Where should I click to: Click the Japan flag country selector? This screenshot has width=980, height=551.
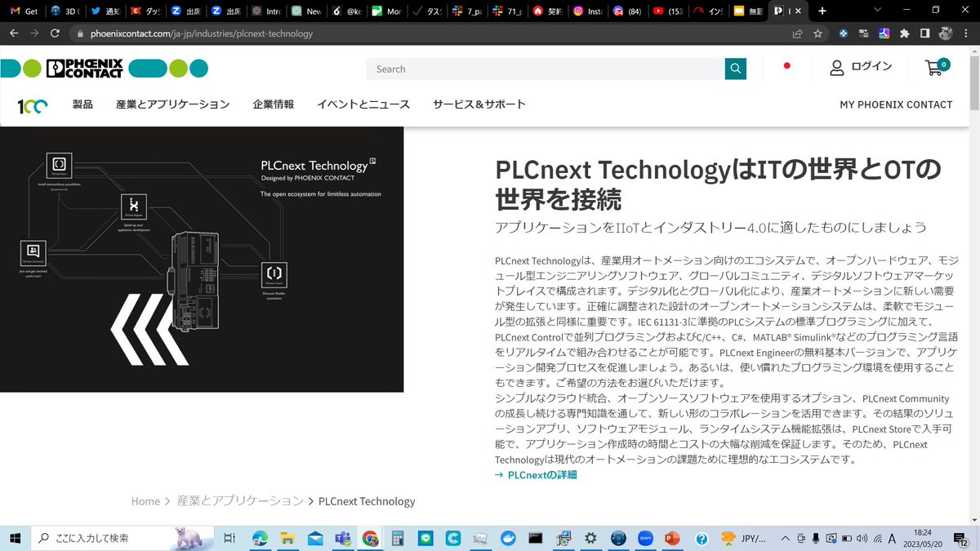pos(787,66)
